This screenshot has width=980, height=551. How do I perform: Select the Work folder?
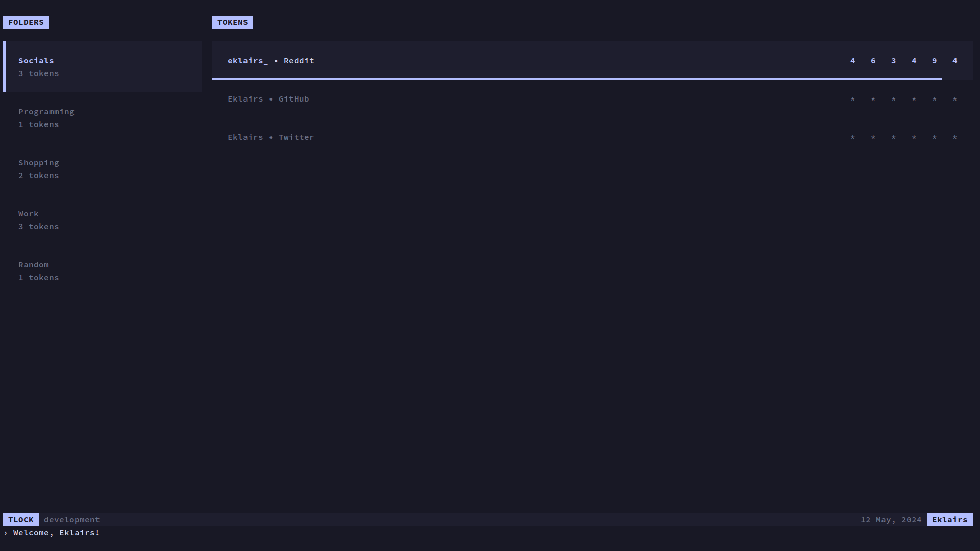click(x=28, y=213)
